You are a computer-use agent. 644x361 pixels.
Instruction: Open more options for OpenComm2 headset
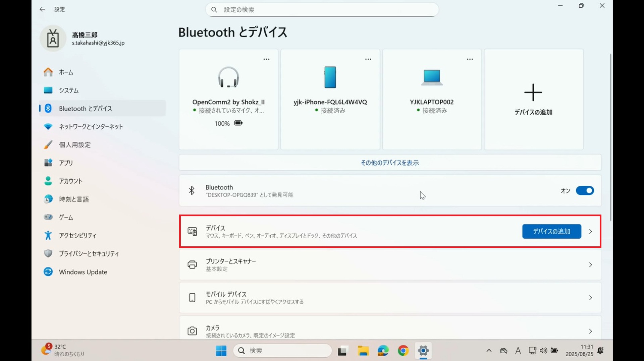266,59
